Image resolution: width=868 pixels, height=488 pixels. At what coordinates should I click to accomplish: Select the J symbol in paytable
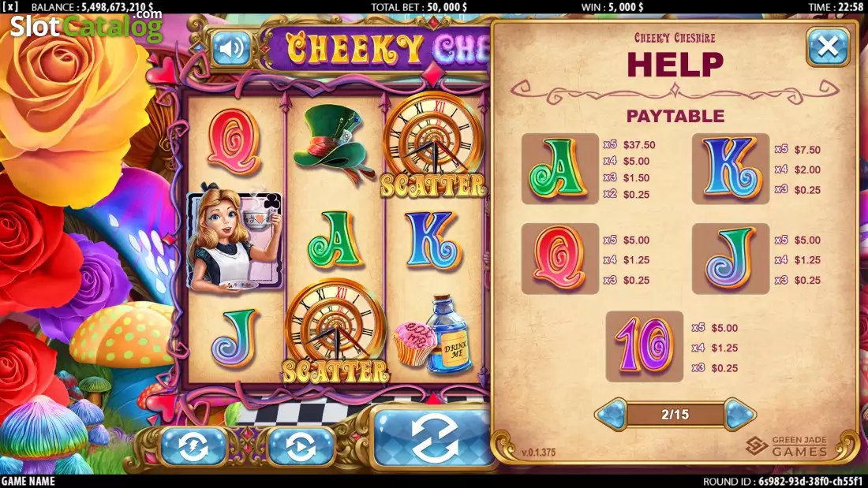click(730, 259)
